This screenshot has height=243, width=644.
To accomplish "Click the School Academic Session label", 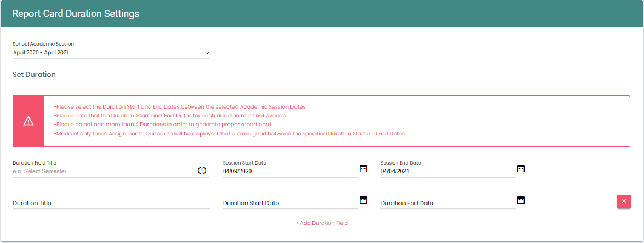I will 43,43.
